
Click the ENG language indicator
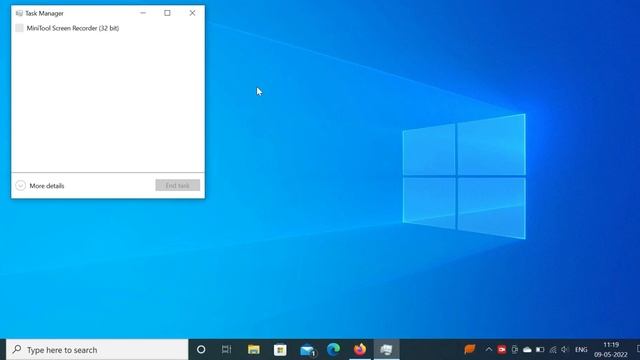tap(581, 350)
